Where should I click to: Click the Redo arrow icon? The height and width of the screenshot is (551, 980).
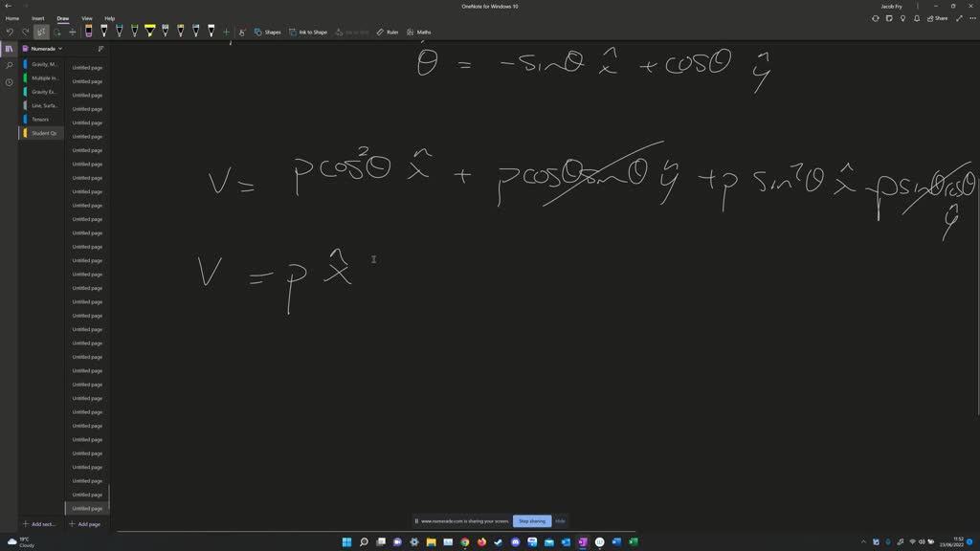pos(26,32)
